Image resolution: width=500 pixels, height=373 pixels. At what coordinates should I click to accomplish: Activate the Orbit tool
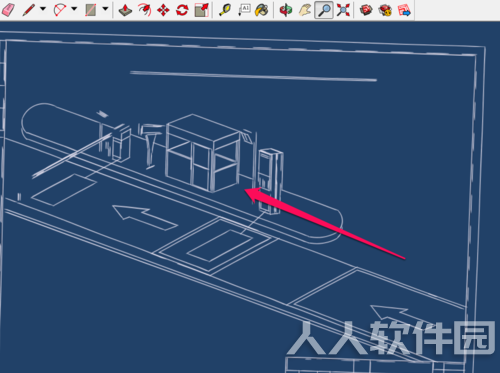coord(286,10)
